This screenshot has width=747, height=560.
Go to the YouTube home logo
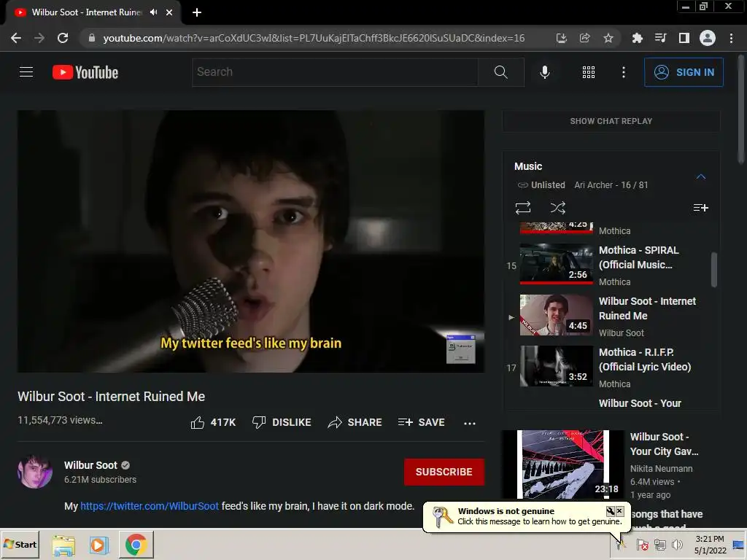tap(85, 72)
